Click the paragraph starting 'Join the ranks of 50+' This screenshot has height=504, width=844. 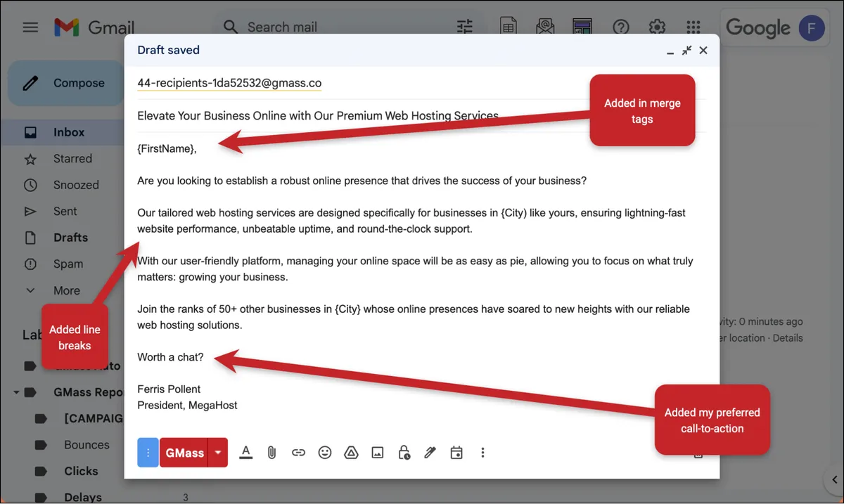(x=414, y=317)
